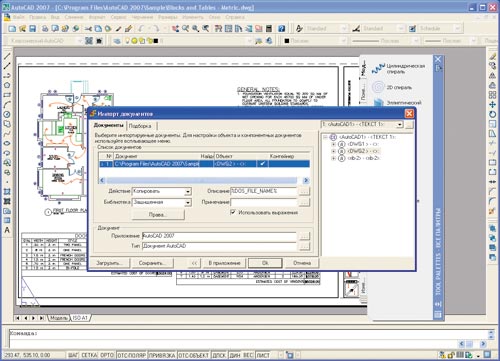The width and height of the screenshot is (500, 361).
Task: Click the 'Описание' input field
Action: click(263, 191)
